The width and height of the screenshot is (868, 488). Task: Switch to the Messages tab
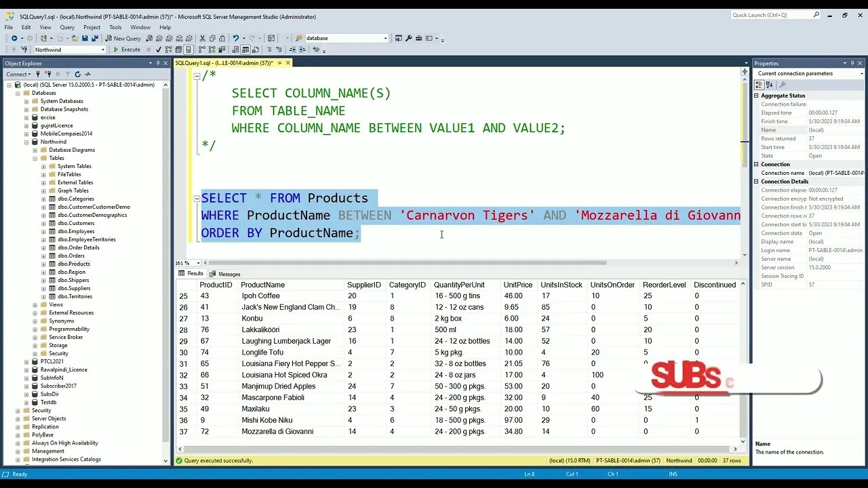[224, 274]
